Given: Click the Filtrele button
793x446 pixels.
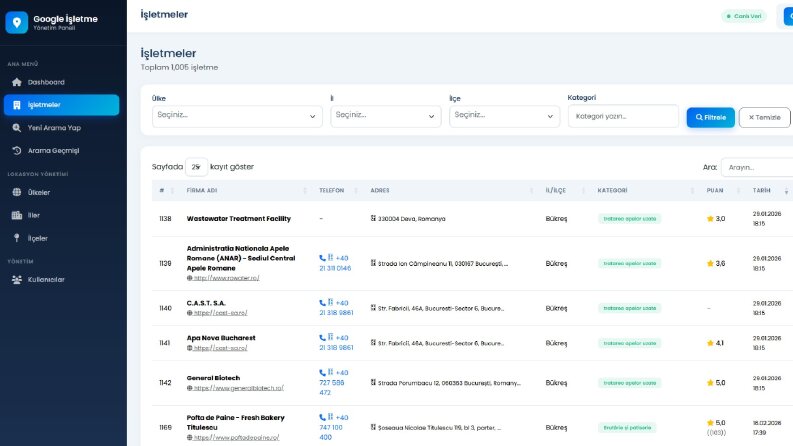Looking at the screenshot, I should [x=711, y=117].
